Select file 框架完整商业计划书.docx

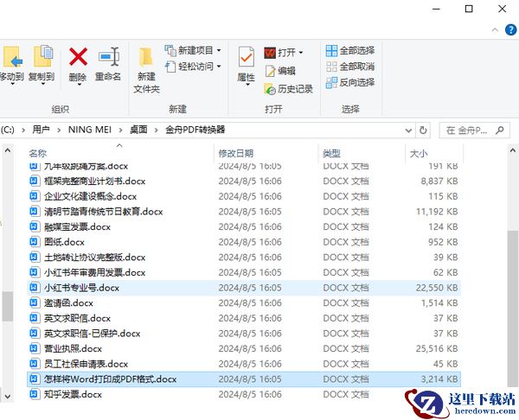pos(244,181)
